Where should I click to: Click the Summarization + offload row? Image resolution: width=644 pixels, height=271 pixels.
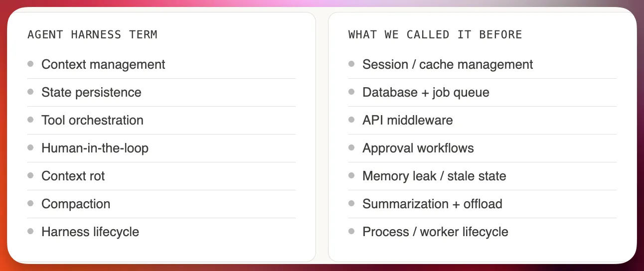(x=483, y=204)
